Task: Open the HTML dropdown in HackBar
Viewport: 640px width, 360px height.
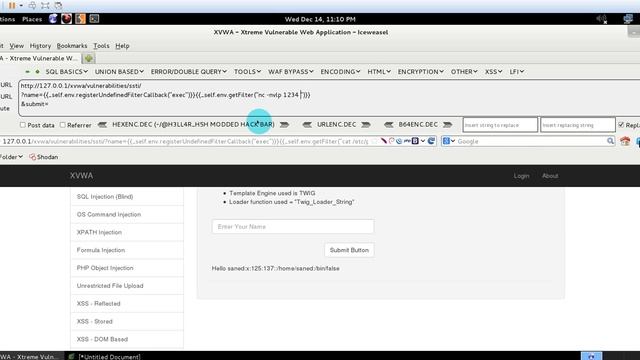Action: tap(379, 72)
